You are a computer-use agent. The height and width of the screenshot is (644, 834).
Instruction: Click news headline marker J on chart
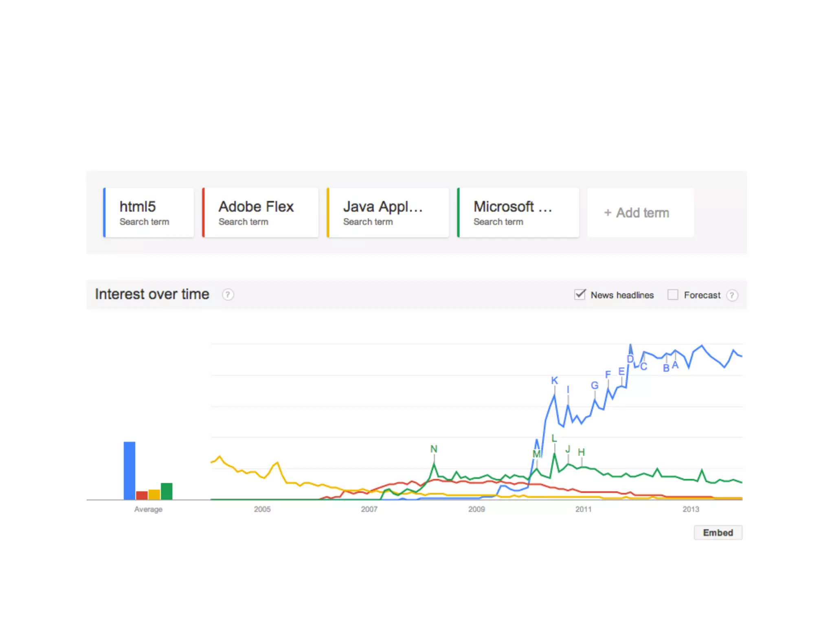click(x=568, y=449)
